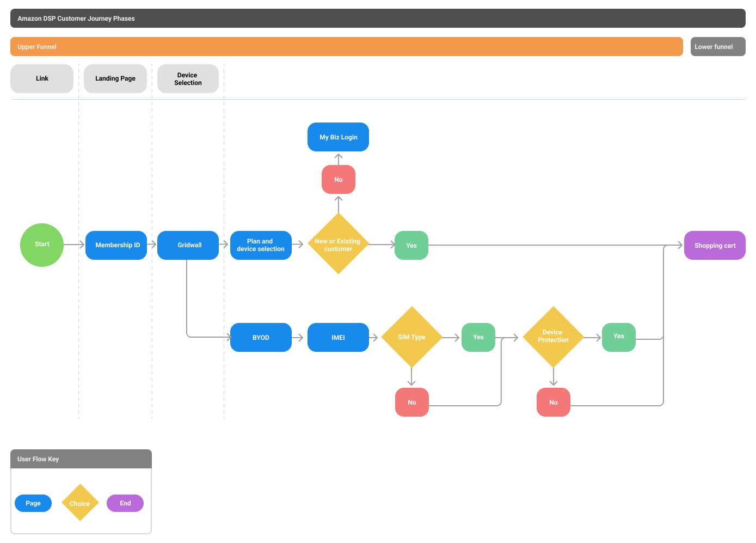Screen dimensions: 756x543
Task: Click the User Flow Key header
Action: (81, 459)
